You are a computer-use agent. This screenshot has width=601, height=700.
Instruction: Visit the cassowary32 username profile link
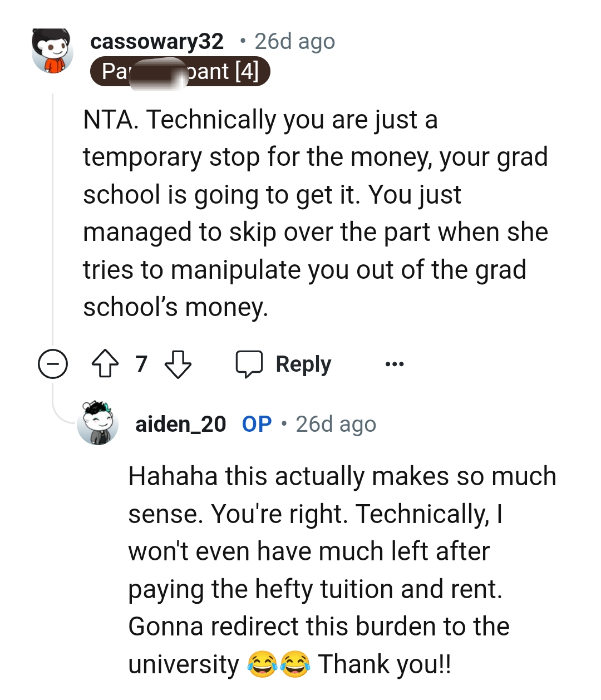point(157,41)
